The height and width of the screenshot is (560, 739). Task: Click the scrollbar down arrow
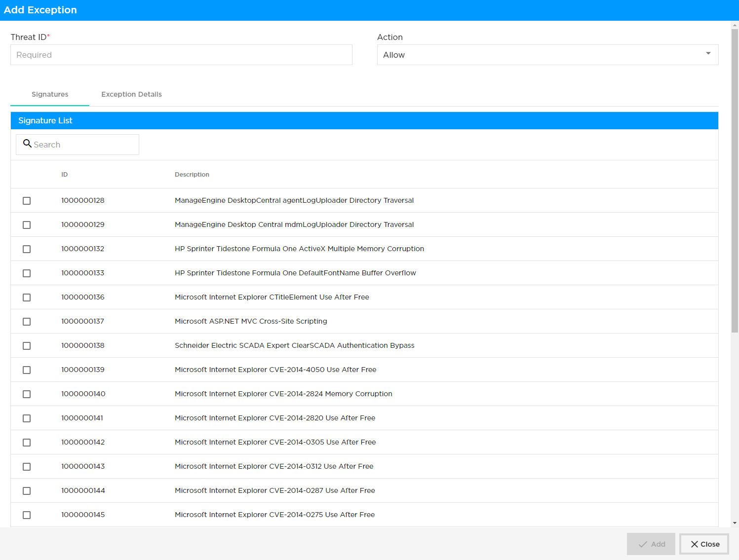click(x=735, y=523)
